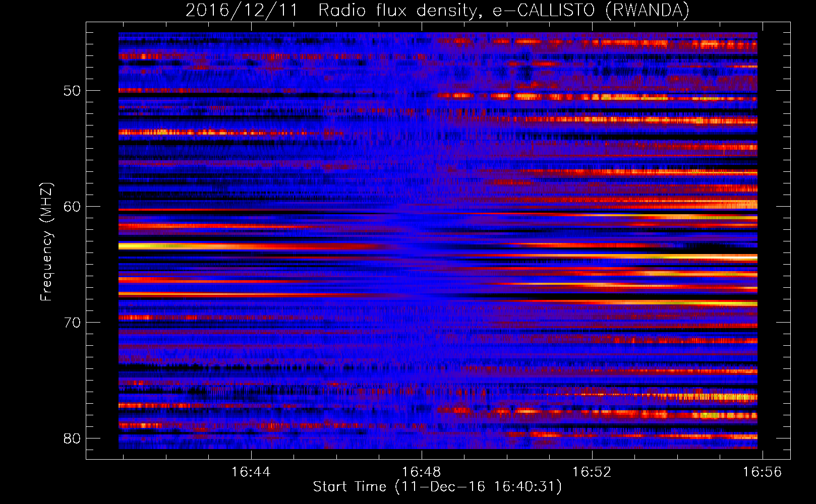Click the 50 frequency tick label
Viewport: 816px width, 504px height.
72,91
